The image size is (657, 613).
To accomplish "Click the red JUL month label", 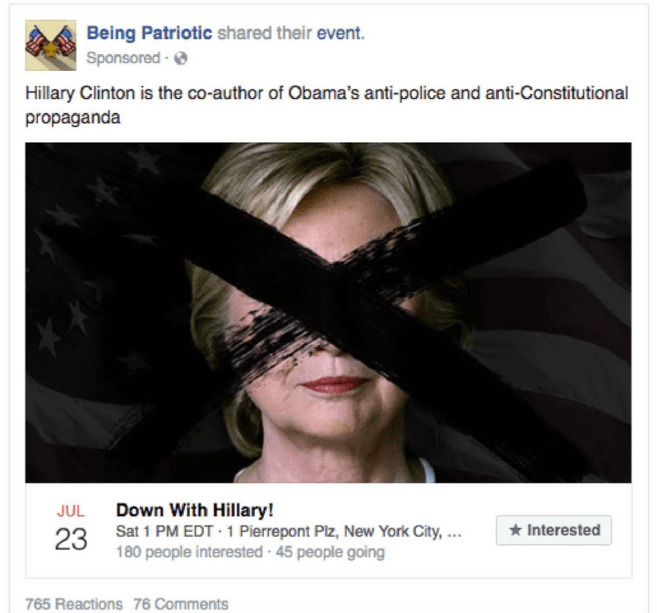I will point(71,511).
